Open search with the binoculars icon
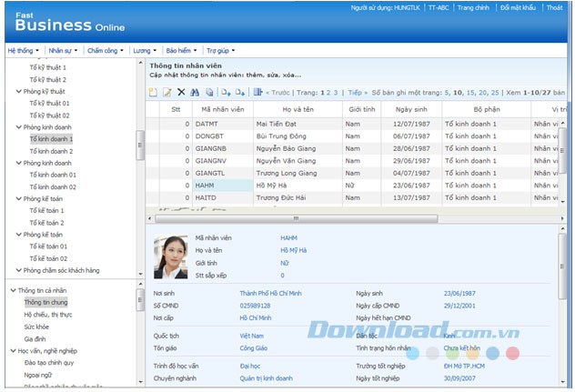This screenshot has height=392, width=575. (x=195, y=92)
